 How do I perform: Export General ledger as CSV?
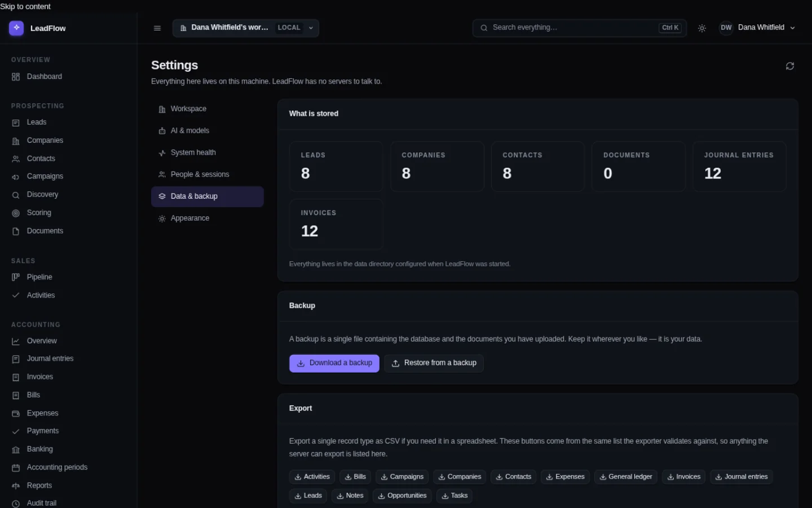(625, 477)
